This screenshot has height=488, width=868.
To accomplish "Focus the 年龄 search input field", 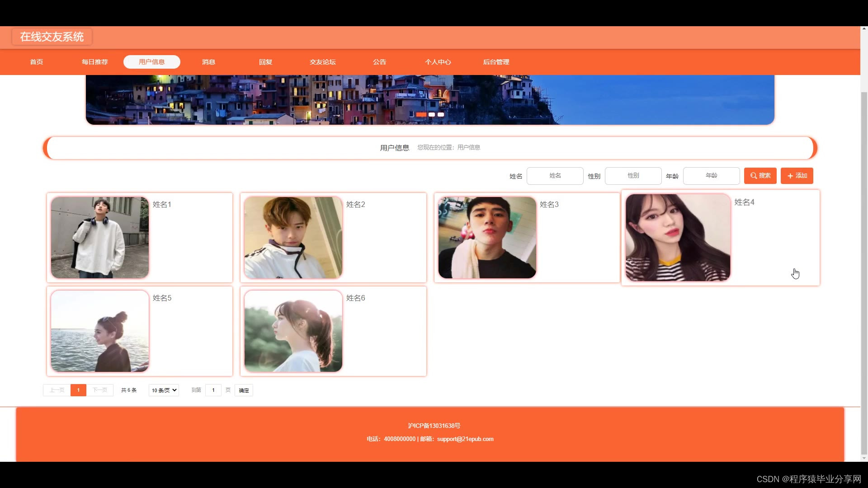I will pos(711,176).
